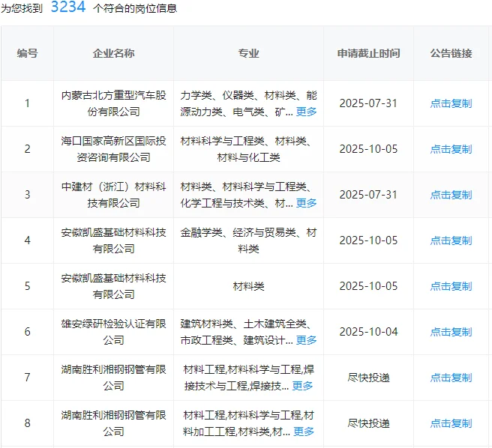This screenshot has height=448, width=492.
Task: Select company 内蒙古北方重型汽车股份有限公司
Action: [113, 103]
